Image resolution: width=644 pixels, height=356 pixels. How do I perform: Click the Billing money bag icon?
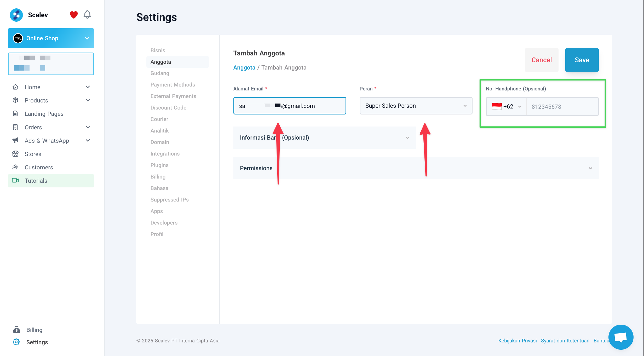pos(16,330)
